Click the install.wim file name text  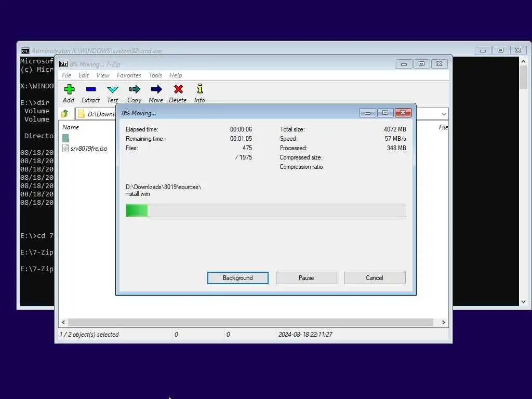137,194
